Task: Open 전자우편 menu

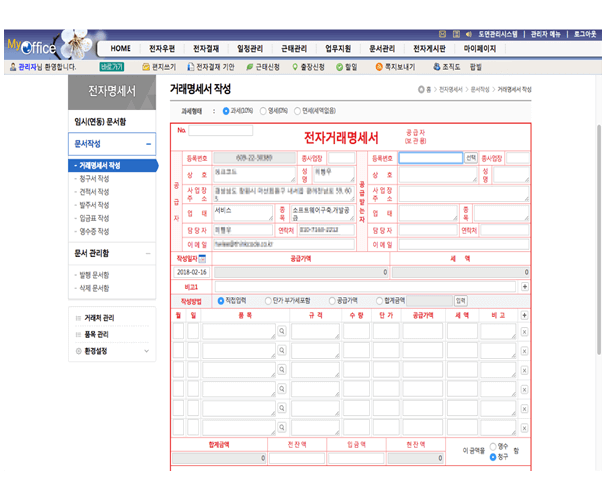Action: point(162,49)
